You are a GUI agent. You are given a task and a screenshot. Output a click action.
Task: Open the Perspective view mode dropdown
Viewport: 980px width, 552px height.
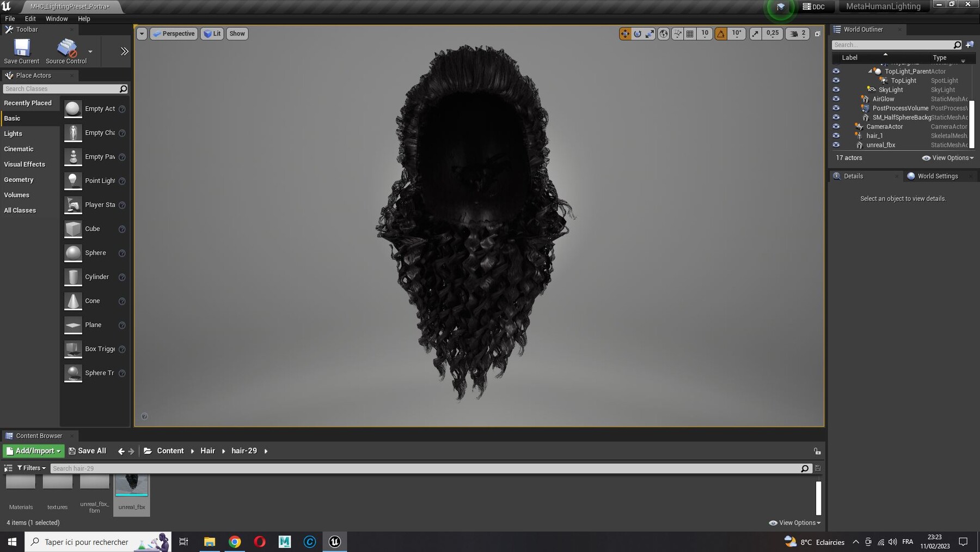coord(174,34)
